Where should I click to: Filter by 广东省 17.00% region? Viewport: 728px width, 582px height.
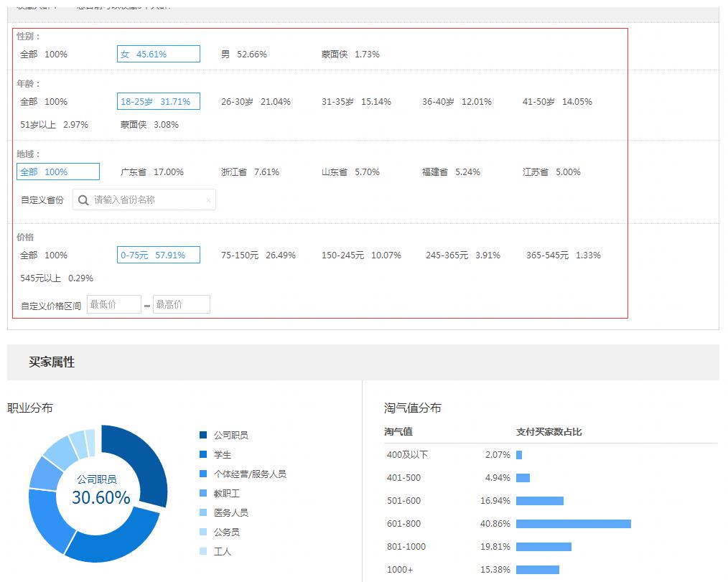point(151,172)
